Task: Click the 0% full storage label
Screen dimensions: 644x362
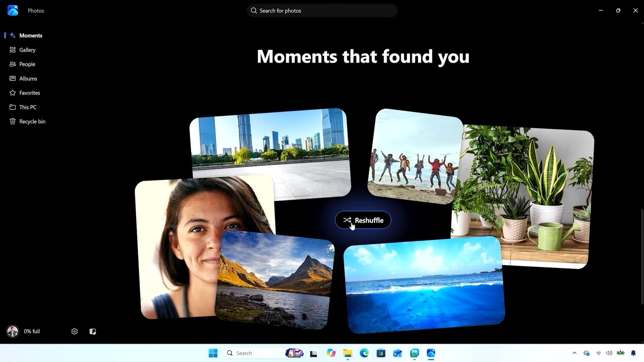Action: pos(32,331)
